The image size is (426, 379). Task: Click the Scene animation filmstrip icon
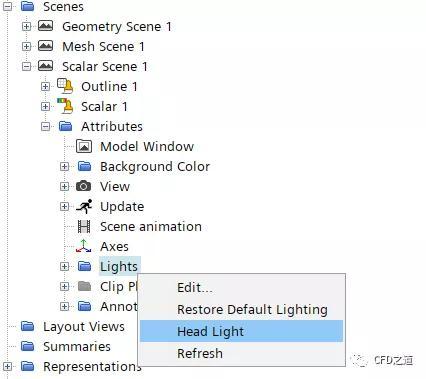click(x=84, y=226)
